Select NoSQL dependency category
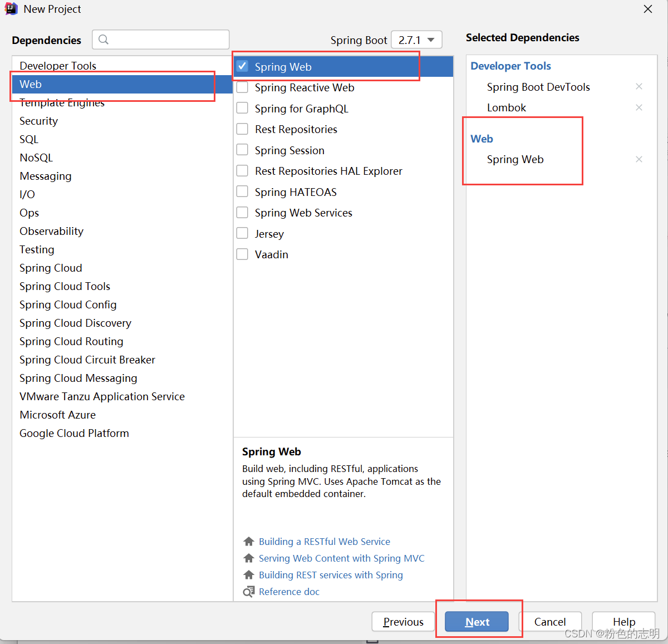Image resolution: width=668 pixels, height=644 pixels. tap(122, 158)
